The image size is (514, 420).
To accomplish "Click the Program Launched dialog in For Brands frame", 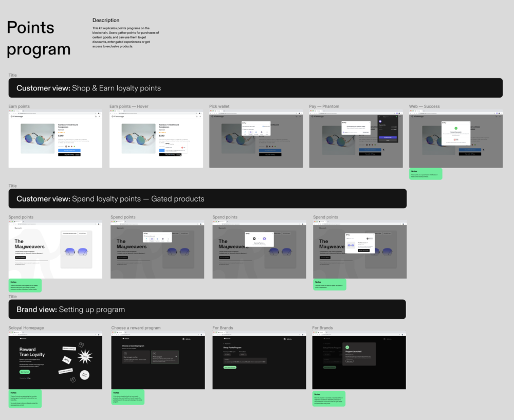I will coord(359,354).
